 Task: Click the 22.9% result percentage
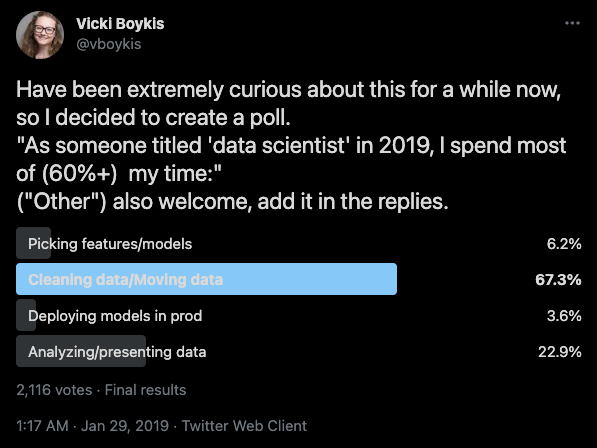point(560,352)
